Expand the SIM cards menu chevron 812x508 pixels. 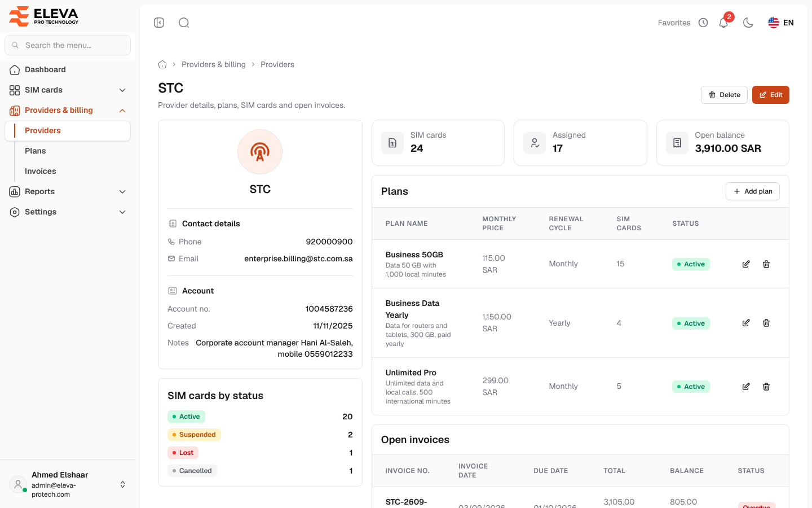coord(122,90)
